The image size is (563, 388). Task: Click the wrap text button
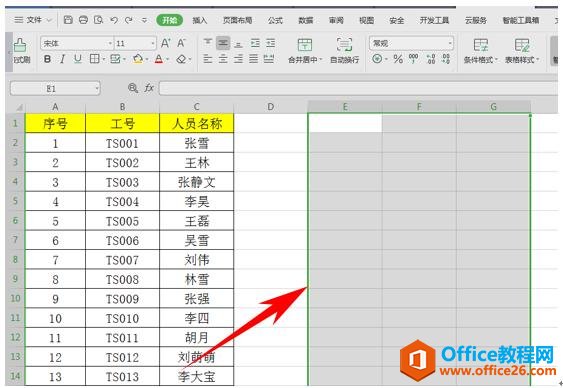coord(344,51)
